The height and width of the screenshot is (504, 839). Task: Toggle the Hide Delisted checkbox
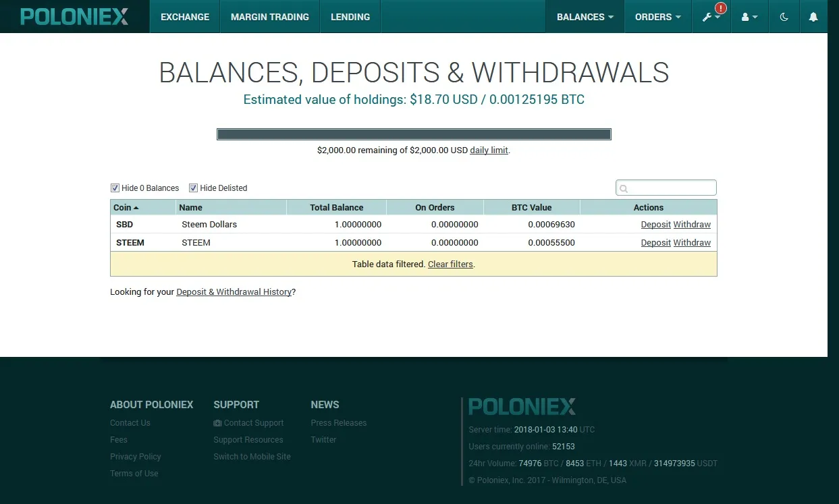pos(193,188)
